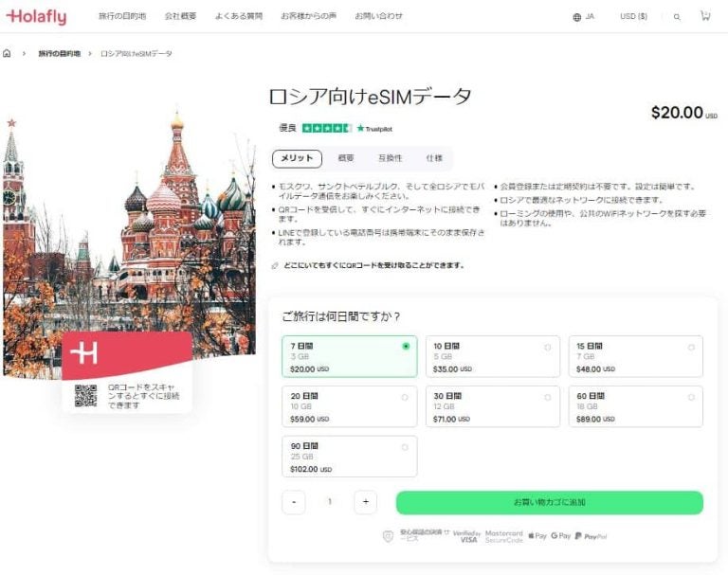Switch to the 仕様 tab
The height and width of the screenshot is (575, 728).
click(434, 158)
